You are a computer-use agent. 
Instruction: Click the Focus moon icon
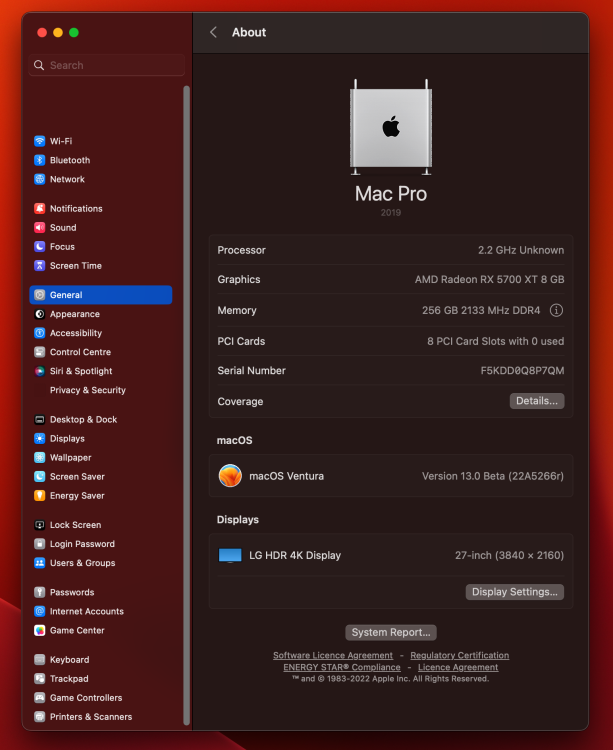coord(40,247)
